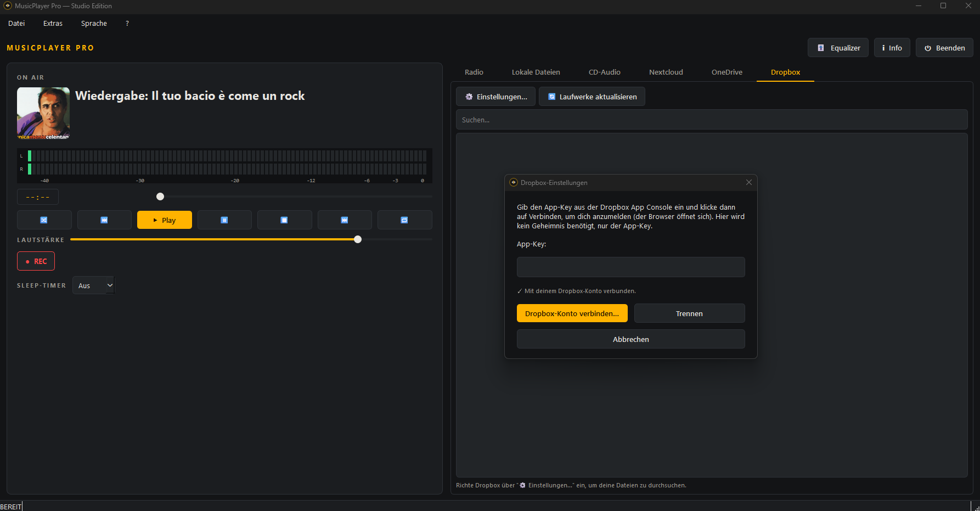Open the Datei menu
980x511 pixels.
[x=16, y=24]
